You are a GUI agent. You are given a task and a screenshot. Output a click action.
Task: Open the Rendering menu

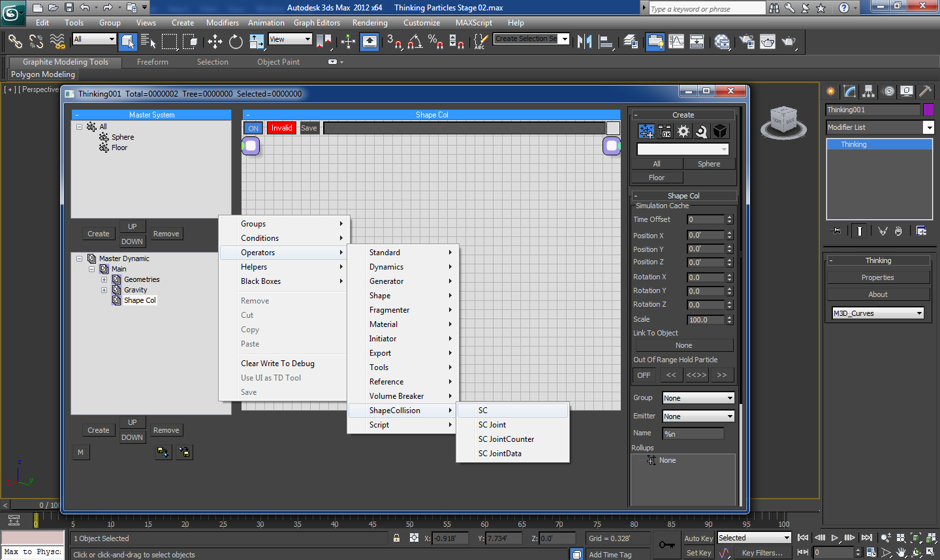369,23
